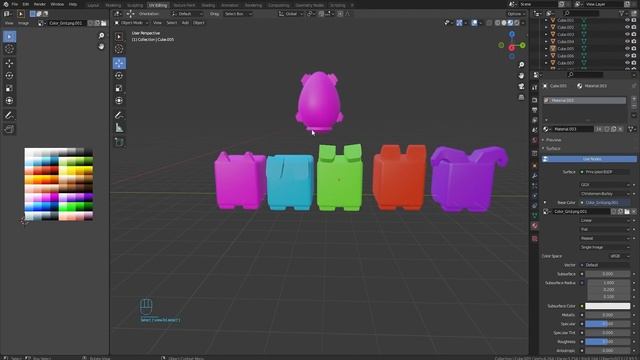Open the Window menu
This screenshot has width=640, height=360.
pyautogui.click(x=57, y=4)
